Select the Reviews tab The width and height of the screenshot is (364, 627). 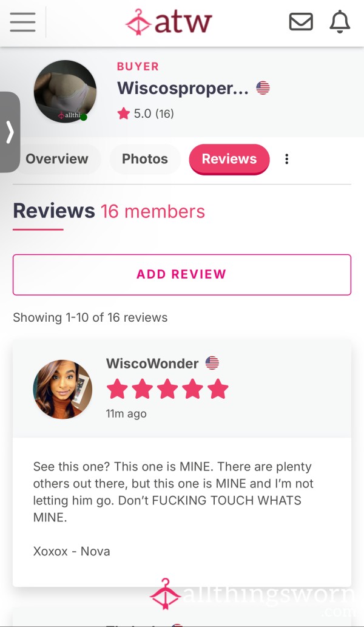point(229,159)
